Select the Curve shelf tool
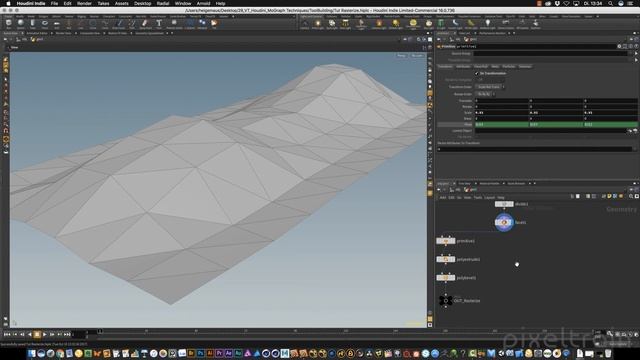The height and width of the screenshot is (360, 640). (x=105, y=24)
